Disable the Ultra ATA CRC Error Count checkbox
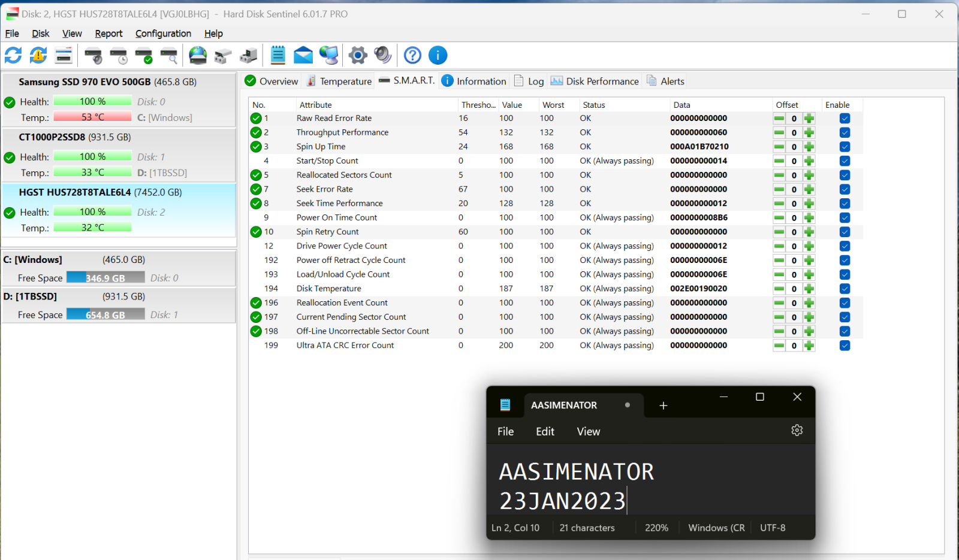This screenshot has width=959, height=560. 845,346
